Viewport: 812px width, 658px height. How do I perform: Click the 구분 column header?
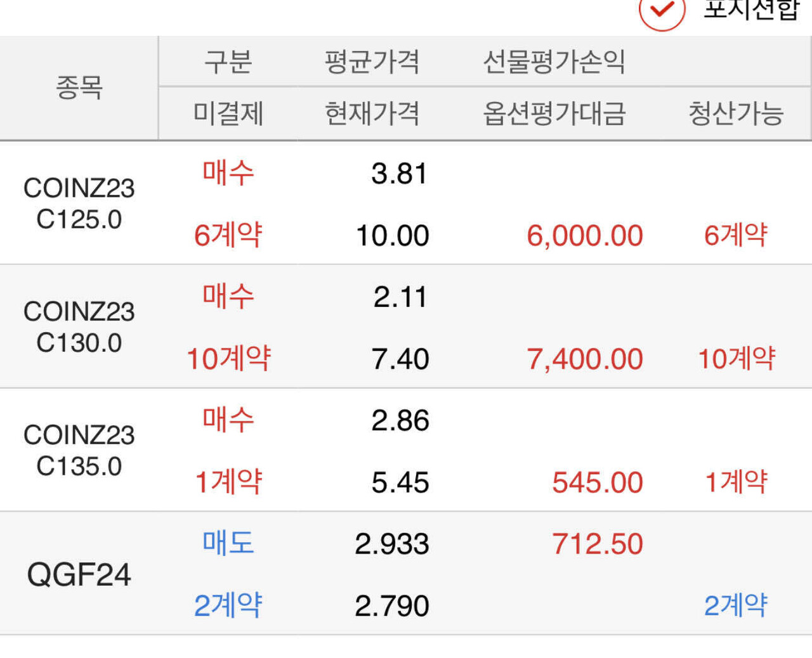228,61
